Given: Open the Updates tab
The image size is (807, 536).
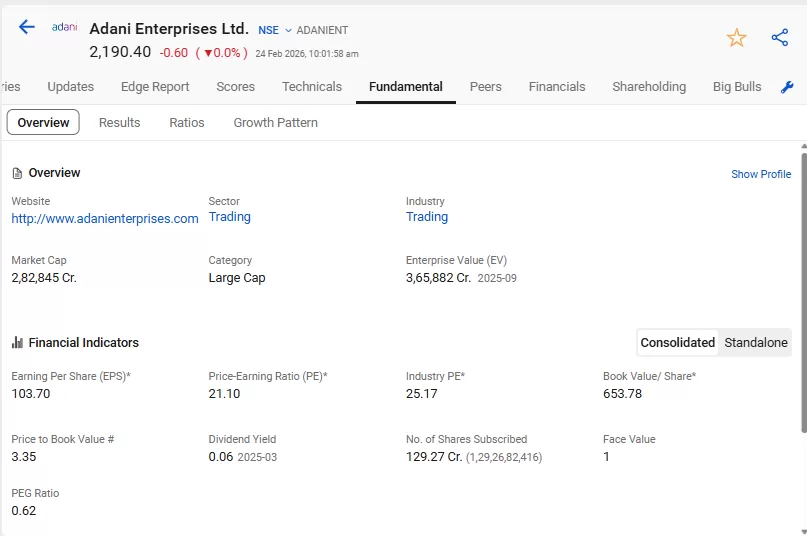Looking at the screenshot, I should pyautogui.click(x=71, y=87).
